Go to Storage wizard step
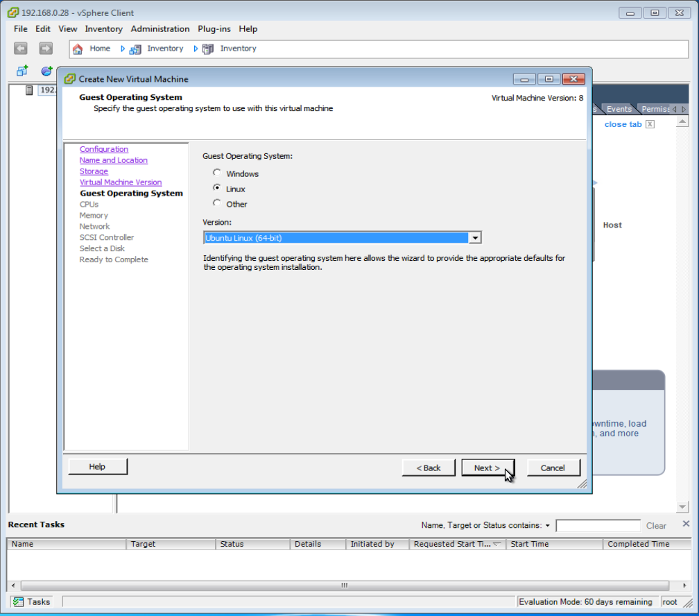This screenshot has width=699, height=616. click(x=94, y=171)
